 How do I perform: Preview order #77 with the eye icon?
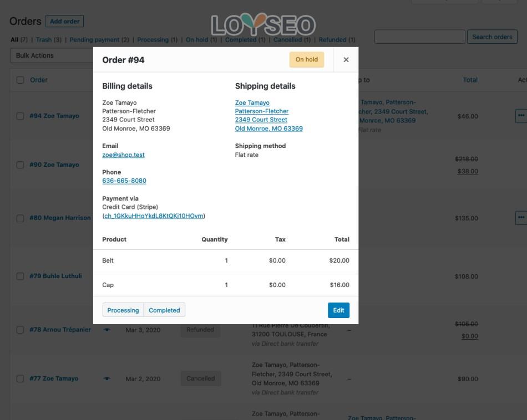click(x=107, y=378)
